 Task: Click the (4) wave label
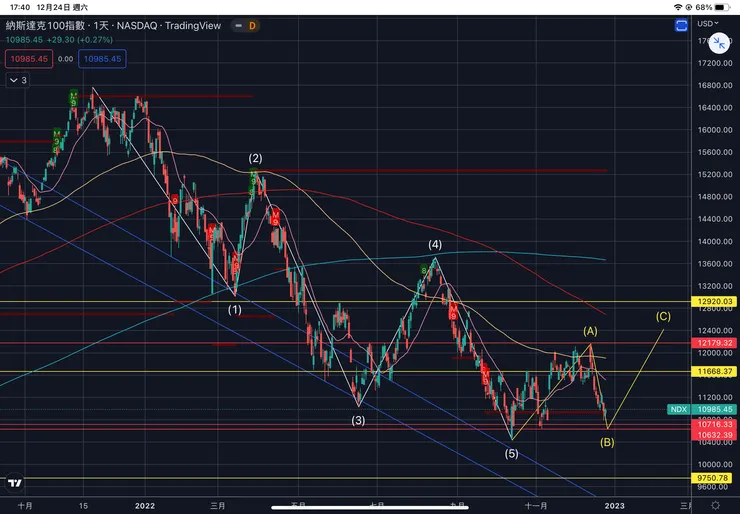click(435, 244)
